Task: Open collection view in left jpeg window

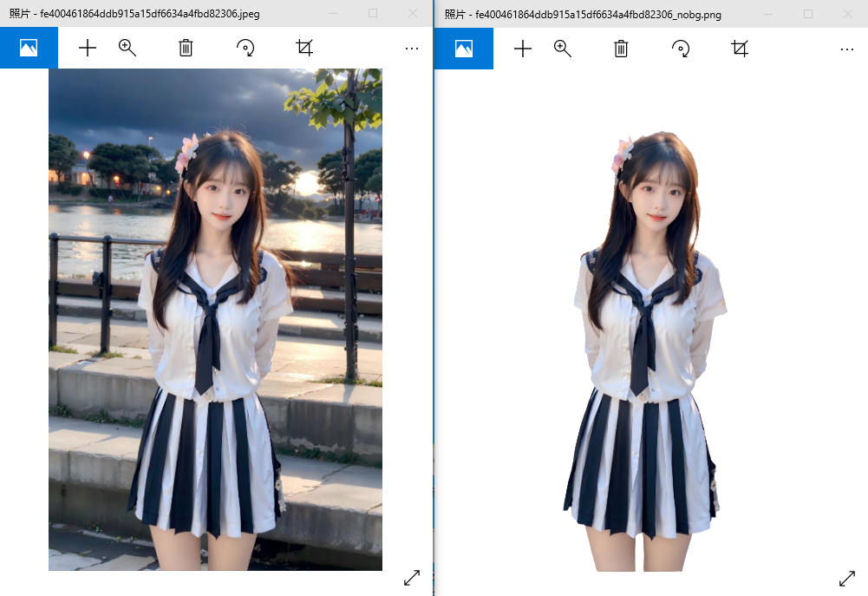Action: [x=29, y=48]
